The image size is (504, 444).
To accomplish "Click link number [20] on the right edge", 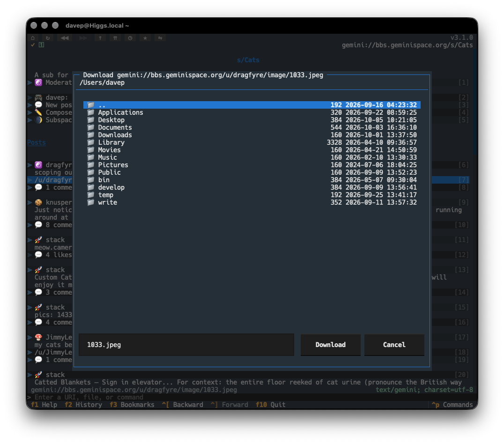I will 461,375.
